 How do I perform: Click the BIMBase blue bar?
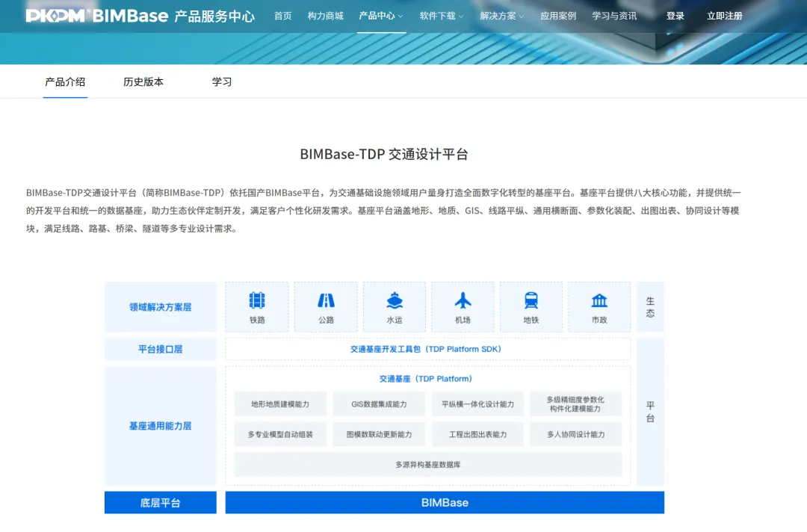click(445, 503)
